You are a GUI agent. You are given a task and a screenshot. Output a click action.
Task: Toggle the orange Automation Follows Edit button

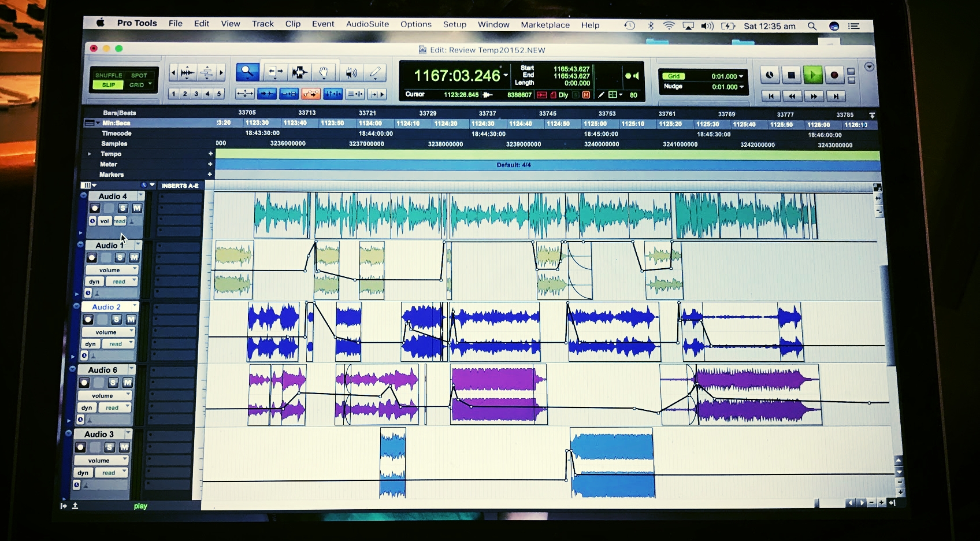tap(311, 94)
